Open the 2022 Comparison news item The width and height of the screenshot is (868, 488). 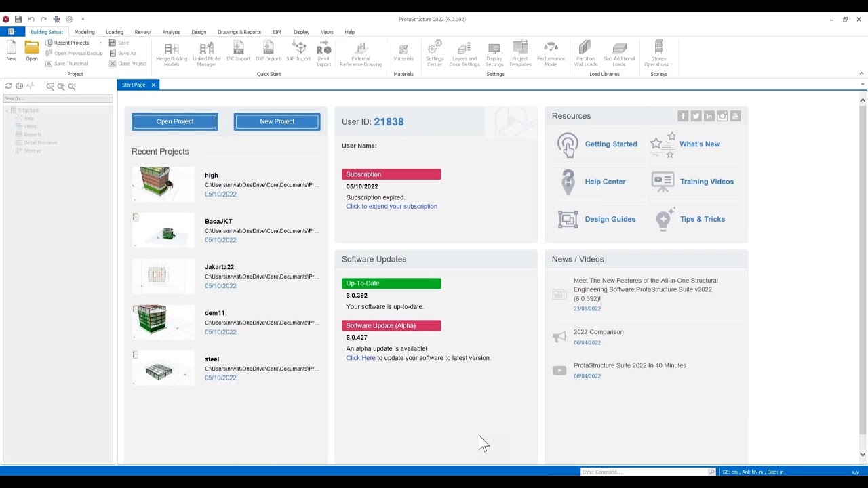click(599, 332)
